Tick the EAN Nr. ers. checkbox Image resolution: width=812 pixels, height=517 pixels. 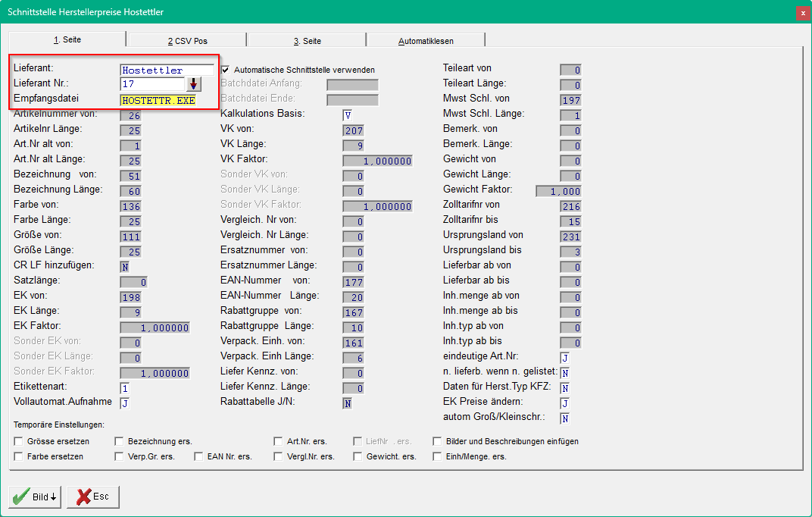199,456
